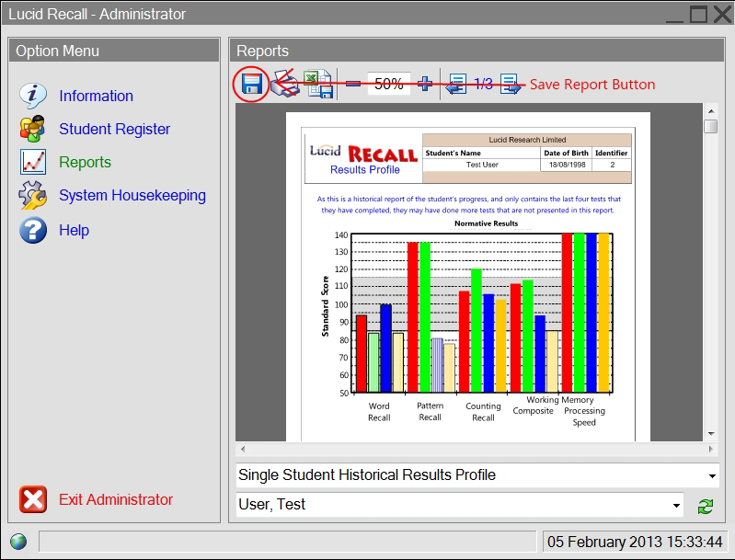Click the vertical scrollbar thumb
The width and height of the screenshot is (735, 560).
click(711, 127)
